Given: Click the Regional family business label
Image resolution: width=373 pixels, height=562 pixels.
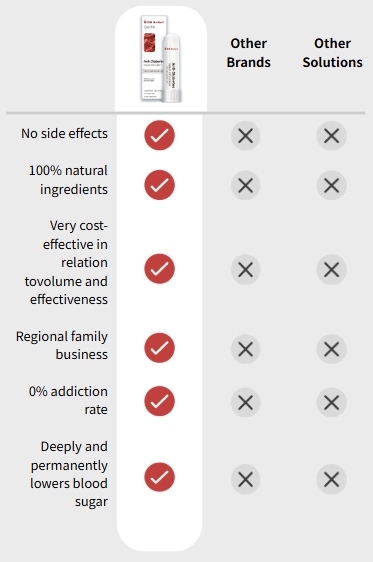Looking at the screenshot, I should pyautogui.click(x=62, y=346).
